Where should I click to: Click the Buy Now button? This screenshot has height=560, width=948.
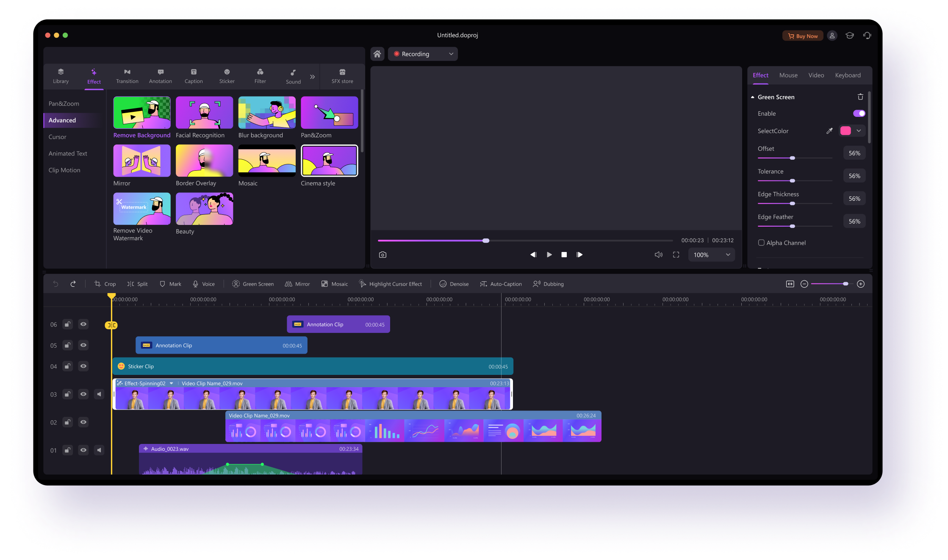tap(802, 36)
